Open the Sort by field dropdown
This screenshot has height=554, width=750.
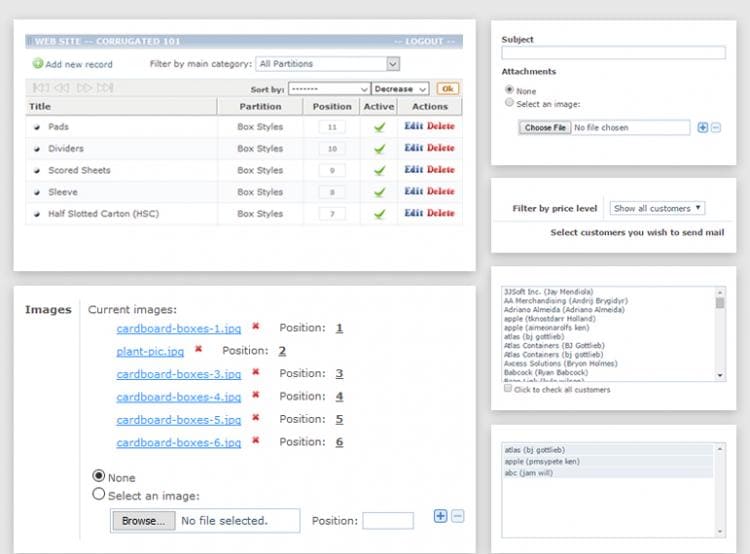pyautogui.click(x=329, y=89)
